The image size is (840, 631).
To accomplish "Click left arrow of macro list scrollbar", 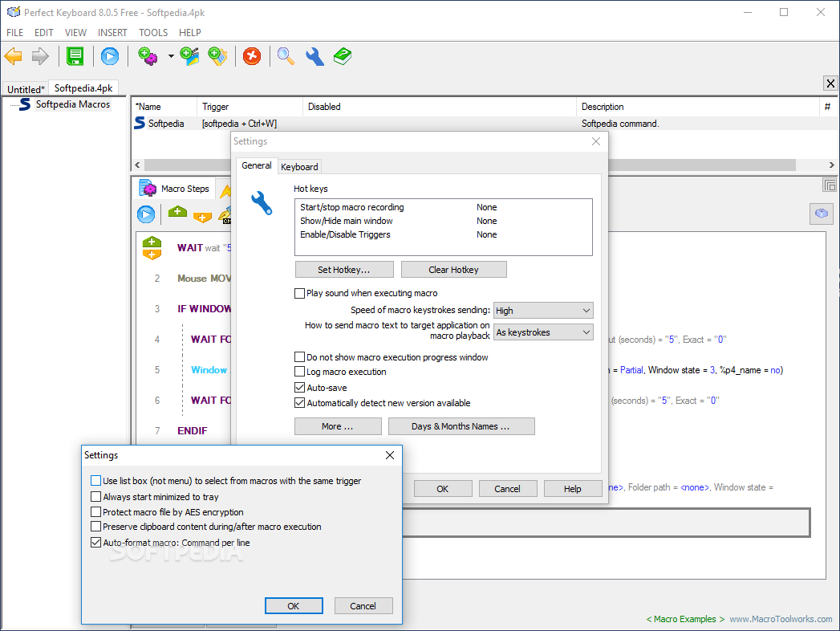I will (138, 165).
